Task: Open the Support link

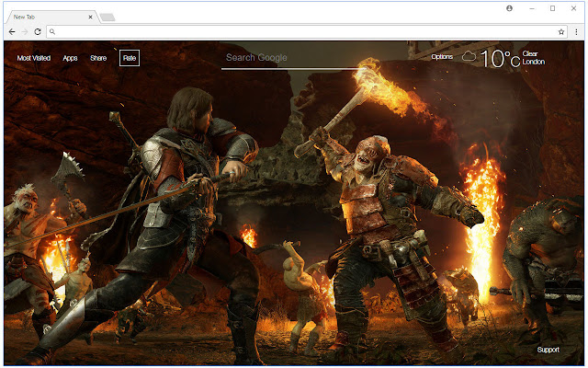Action: tap(548, 350)
